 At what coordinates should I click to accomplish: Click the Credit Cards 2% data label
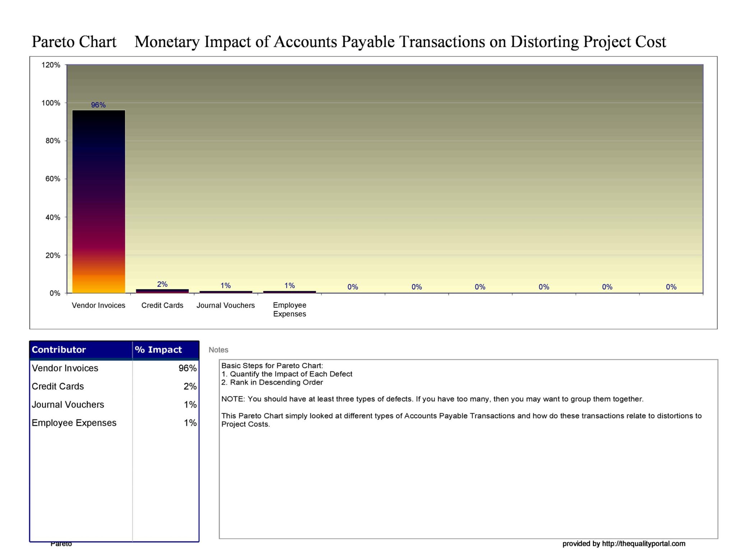point(162,284)
